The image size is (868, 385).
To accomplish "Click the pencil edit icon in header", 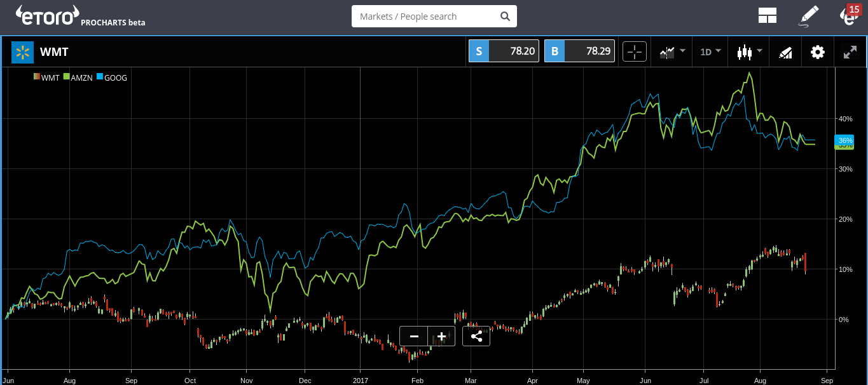I will 808,16.
